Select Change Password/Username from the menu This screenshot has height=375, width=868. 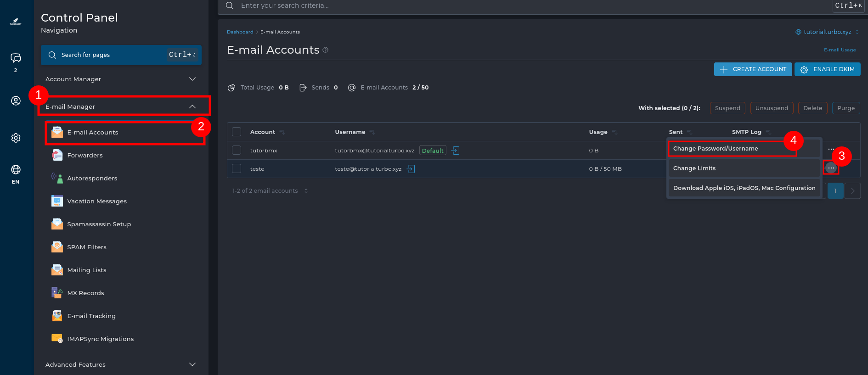[x=715, y=149]
